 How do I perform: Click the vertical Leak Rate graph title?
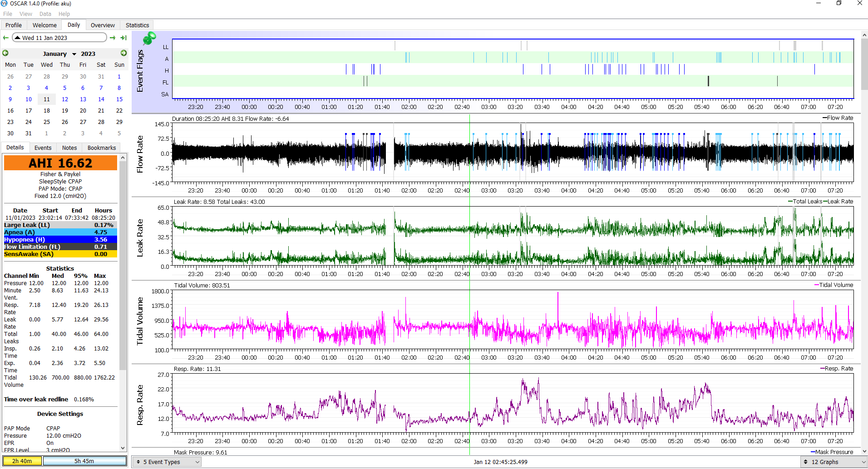pyautogui.click(x=140, y=238)
